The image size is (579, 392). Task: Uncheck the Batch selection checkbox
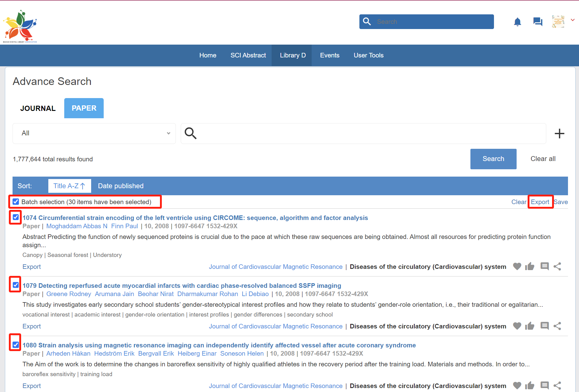point(16,202)
